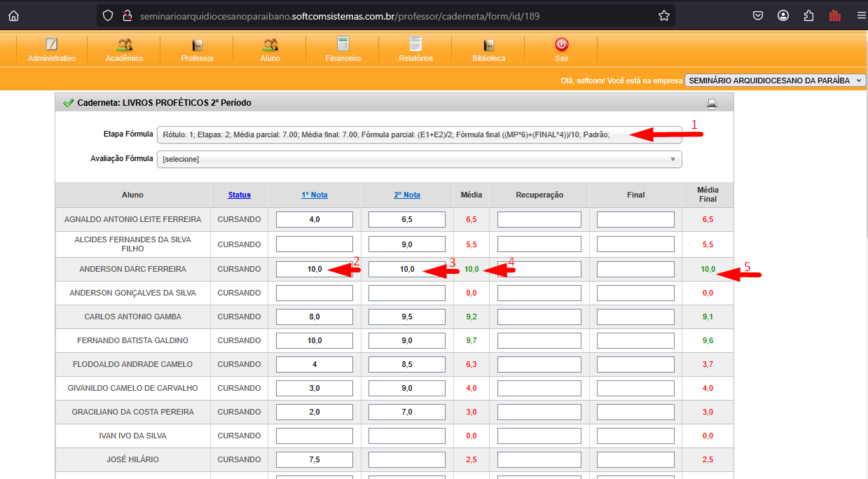Print the caderneta with the printer icon
The width and height of the screenshot is (868, 479).
click(x=712, y=104)
